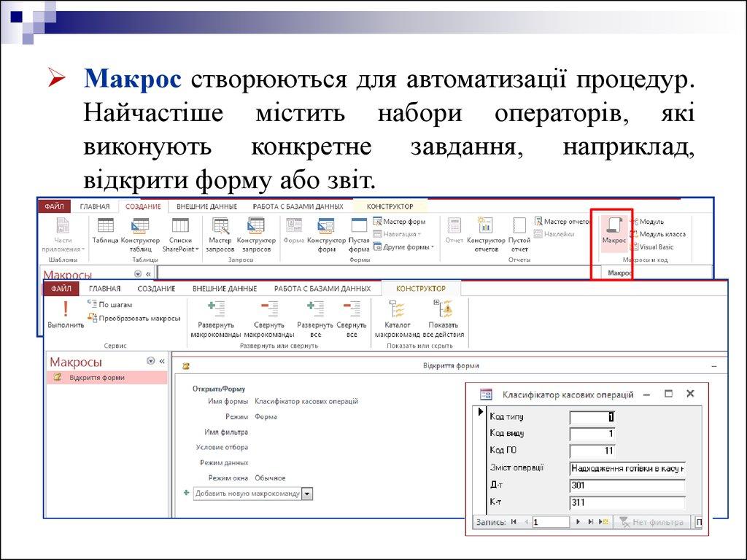Click the Зміст операції input field

(627, 469)
